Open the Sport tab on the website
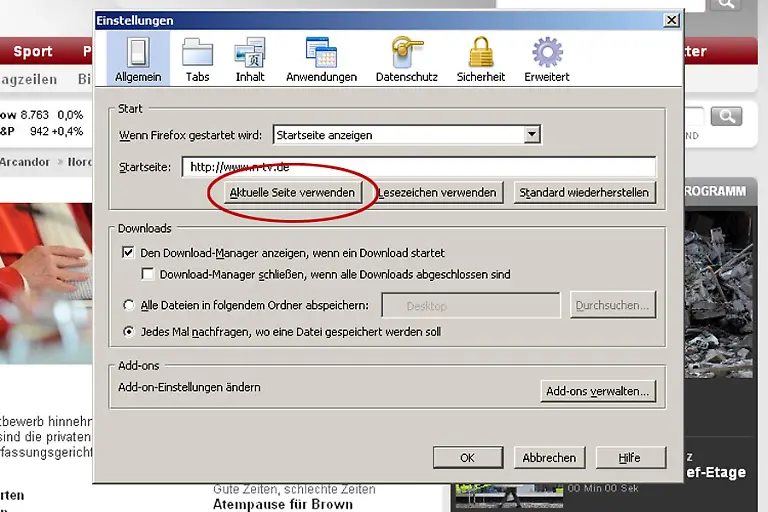 pyautogui.click(x=33, y=51)
